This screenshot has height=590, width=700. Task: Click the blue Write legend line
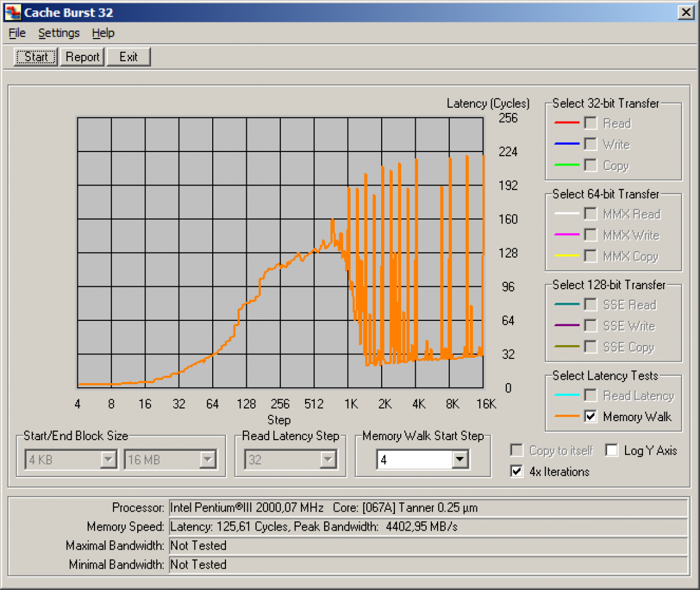click(567, 143)
